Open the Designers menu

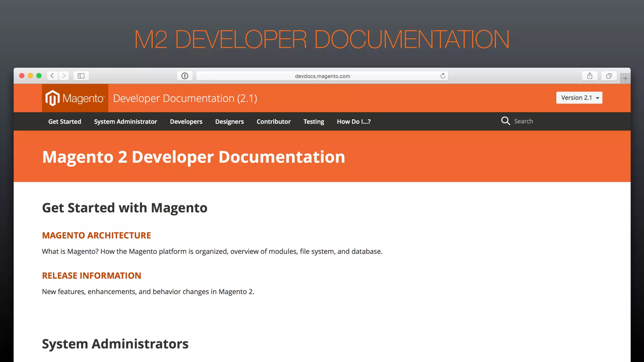click(230, 122)
